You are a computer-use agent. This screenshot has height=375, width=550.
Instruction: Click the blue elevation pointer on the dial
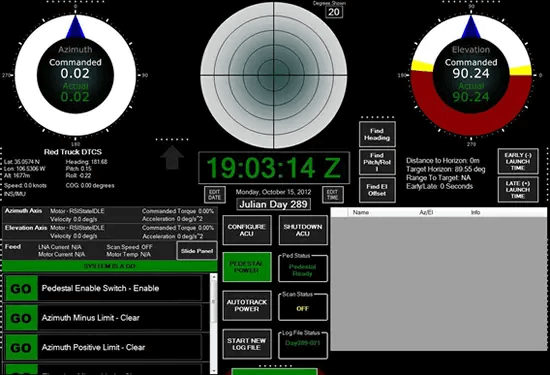471,27
